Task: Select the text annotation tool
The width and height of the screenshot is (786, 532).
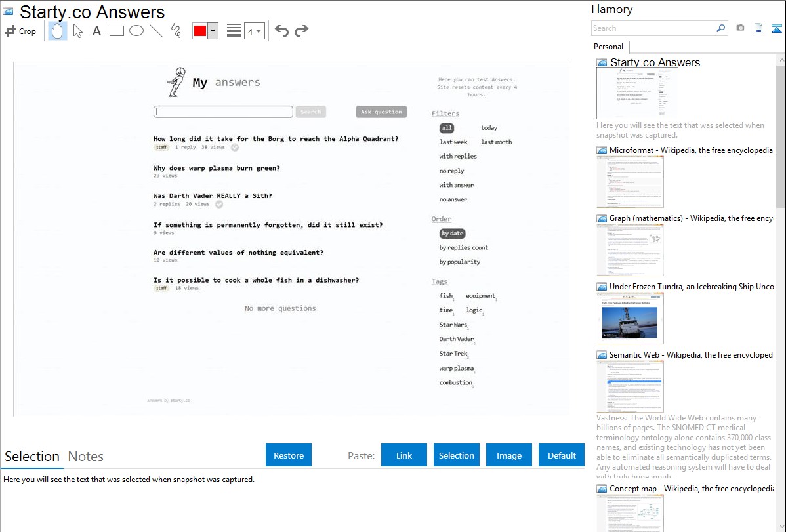Action: pos(96,31)
